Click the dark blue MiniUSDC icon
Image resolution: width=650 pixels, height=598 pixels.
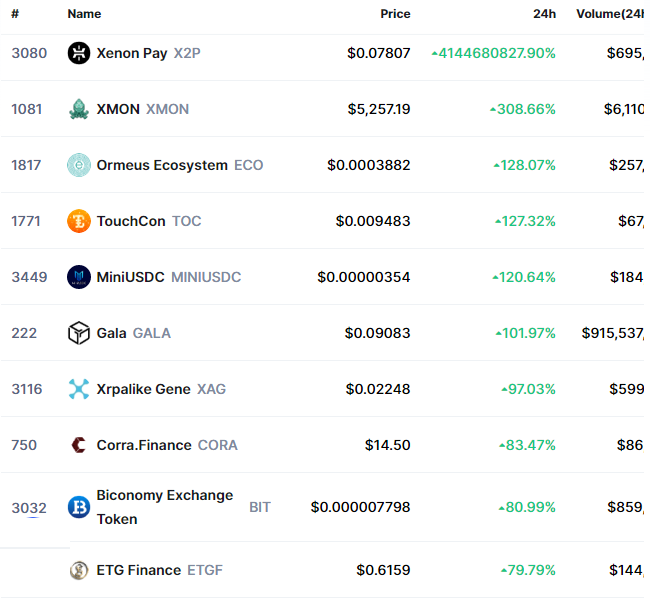coord(79,277)
